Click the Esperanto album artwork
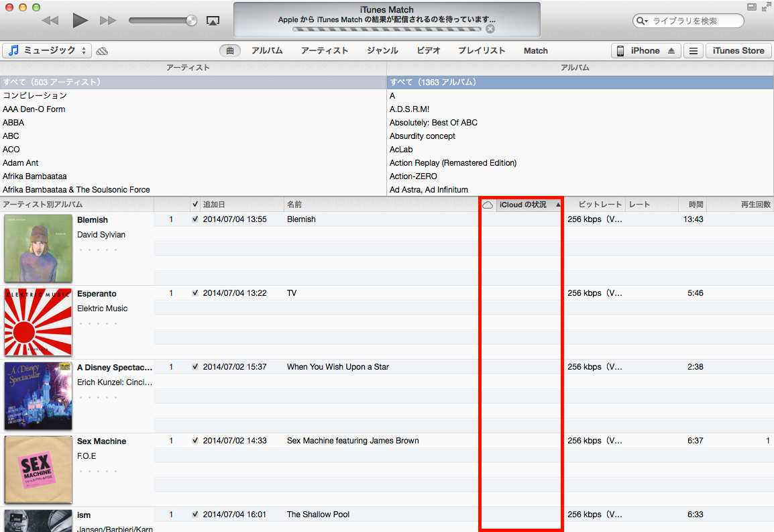The image size is (774, 532). [x=38, y=322]
